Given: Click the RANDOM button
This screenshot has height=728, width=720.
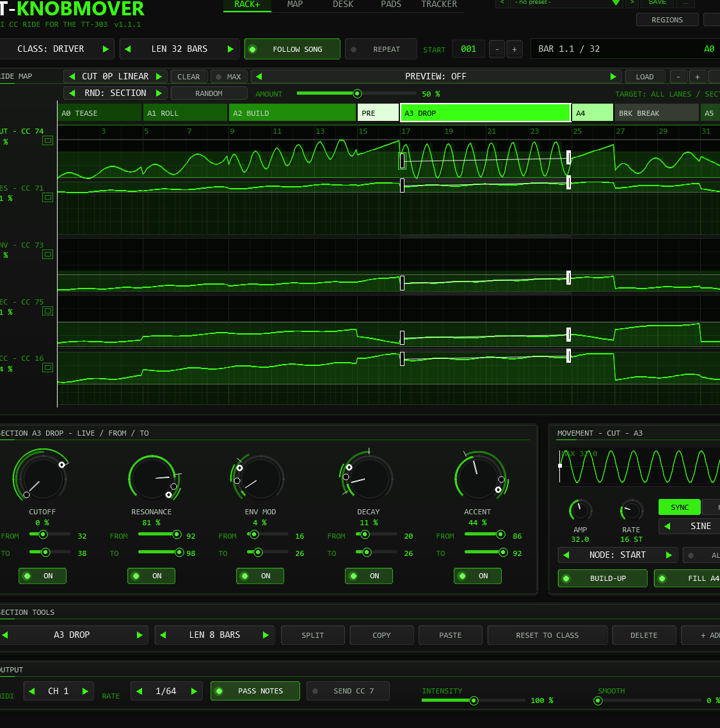Looking at the screenshot, I should pos(209,93).
